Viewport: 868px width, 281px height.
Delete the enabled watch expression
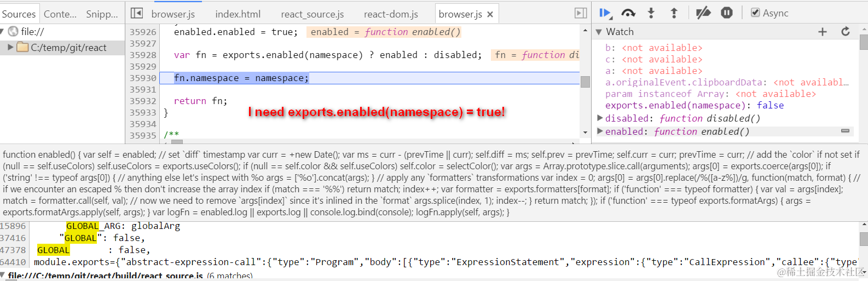pos(845,131)
